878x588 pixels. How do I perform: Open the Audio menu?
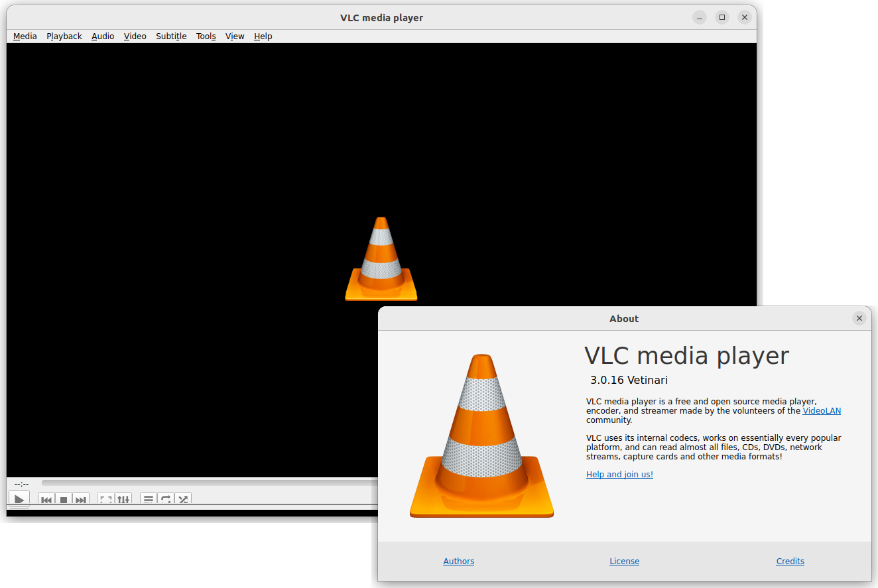[x=103, y=36]
